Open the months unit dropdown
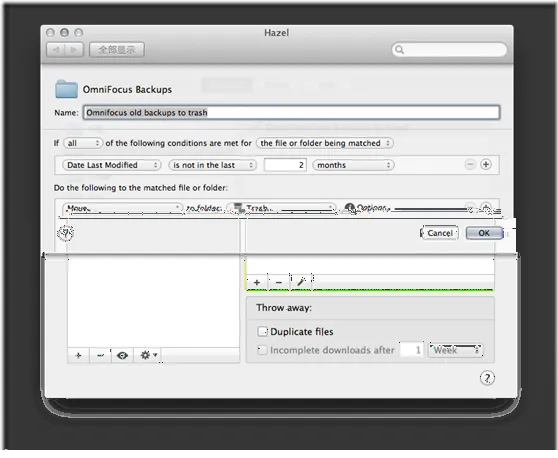This screenshot has width=558, height=458. coord(353,165)
